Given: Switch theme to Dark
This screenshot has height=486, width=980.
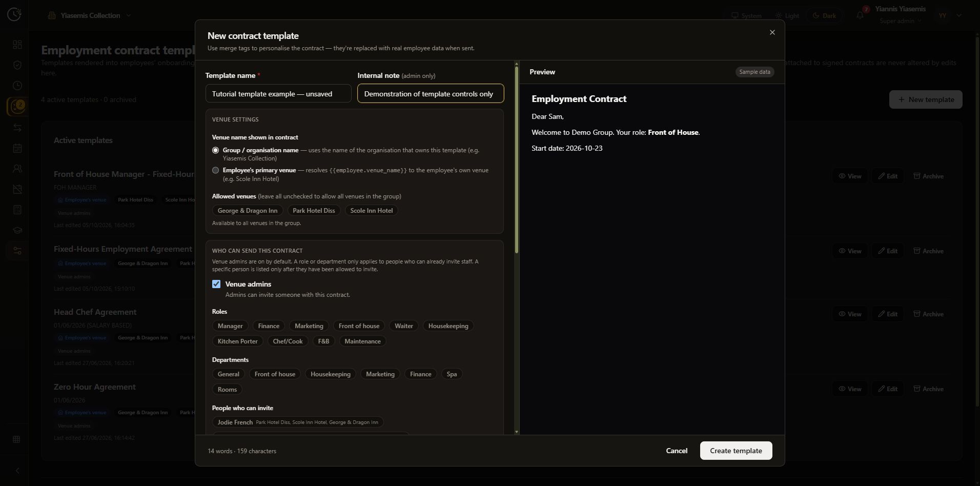Looking at the screenshot, I should (x=825, y=16).
